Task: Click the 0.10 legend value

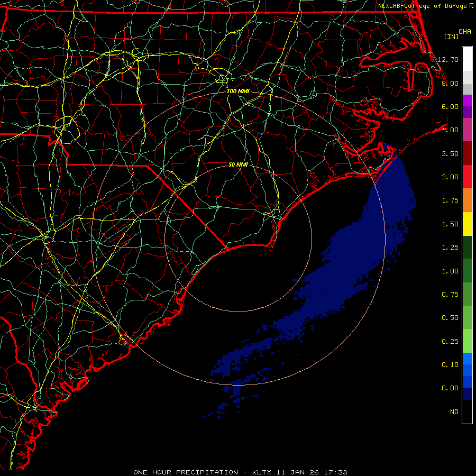Action: click(x=450, y=365)
